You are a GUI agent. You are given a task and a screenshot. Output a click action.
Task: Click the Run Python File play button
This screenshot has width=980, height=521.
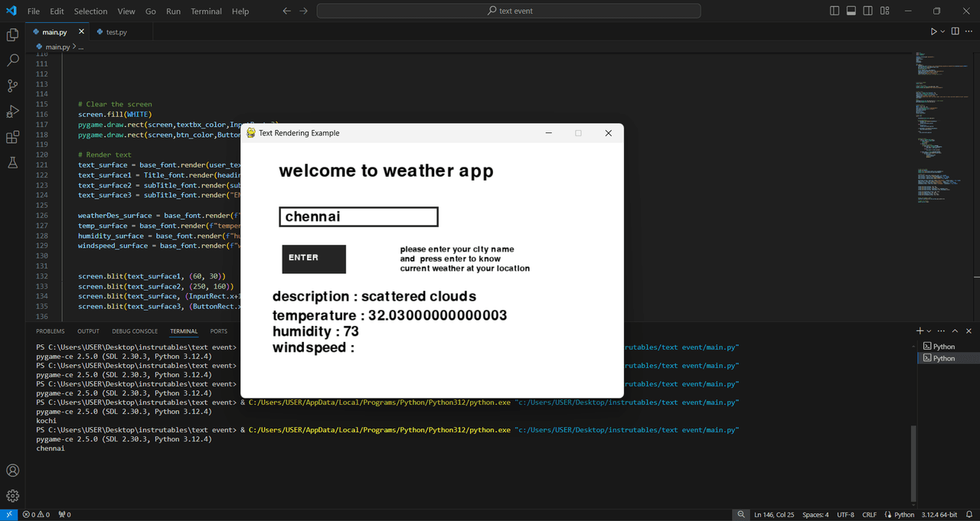click(933, 31)
